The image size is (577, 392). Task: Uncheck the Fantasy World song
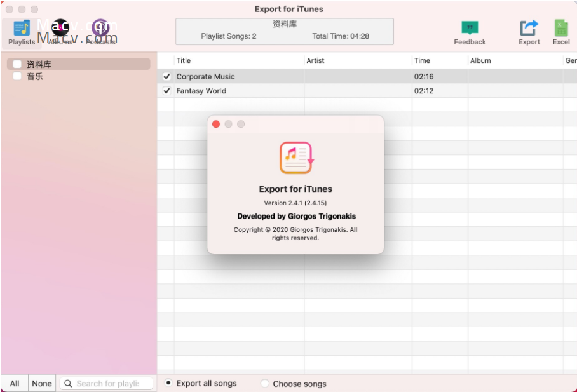coord(166,91)
